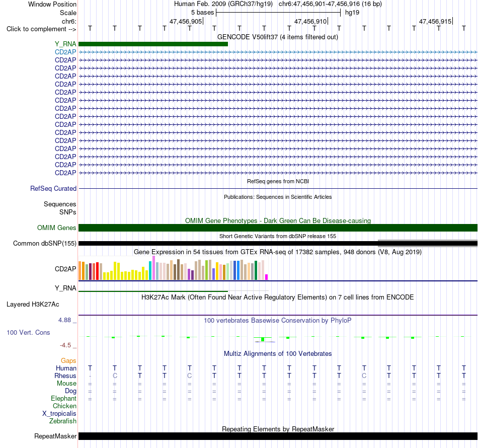Select the solid green Y_RNA gene bar
The height and width of the screenshot is (448, 478).
[153, 44]
